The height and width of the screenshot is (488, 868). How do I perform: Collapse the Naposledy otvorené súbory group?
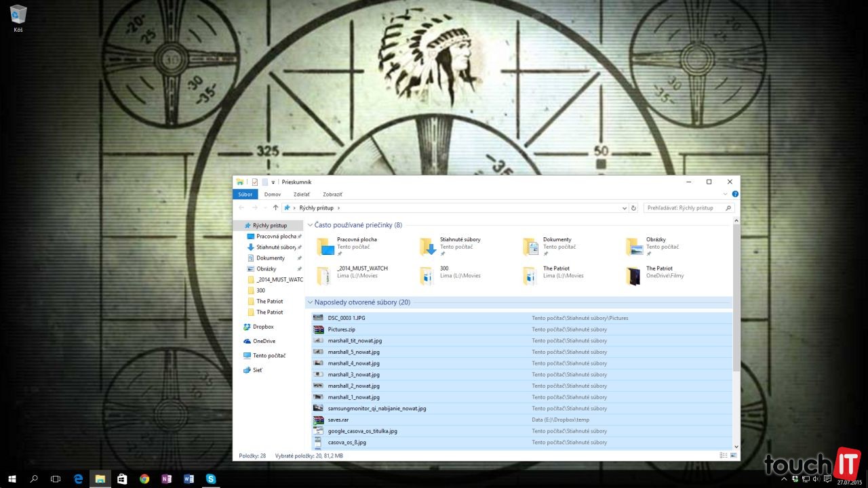311,302
